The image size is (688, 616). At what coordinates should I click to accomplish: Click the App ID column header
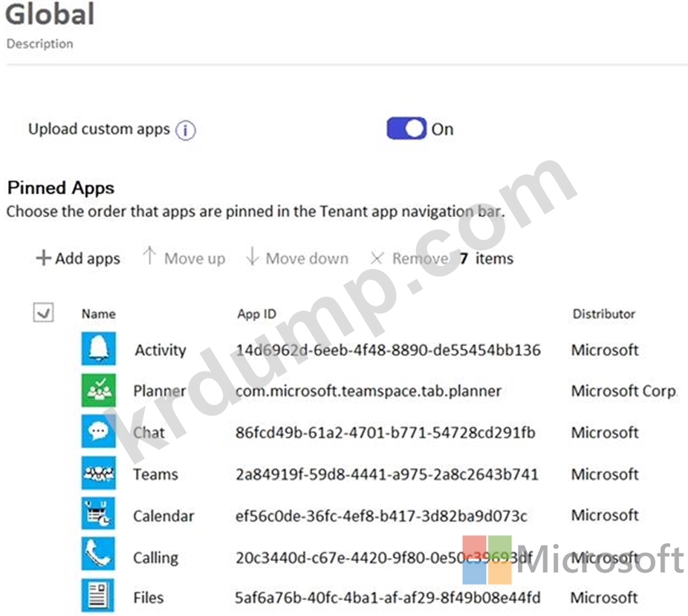(x=258, y=314)
